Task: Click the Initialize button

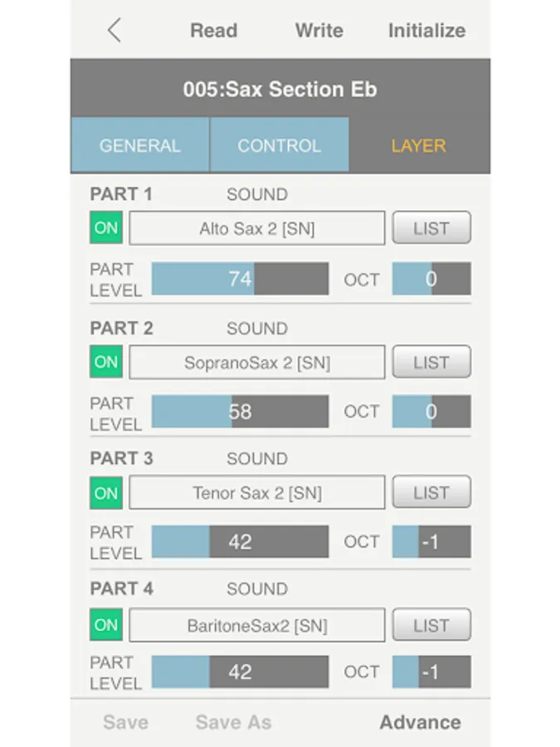Action: 427,31
